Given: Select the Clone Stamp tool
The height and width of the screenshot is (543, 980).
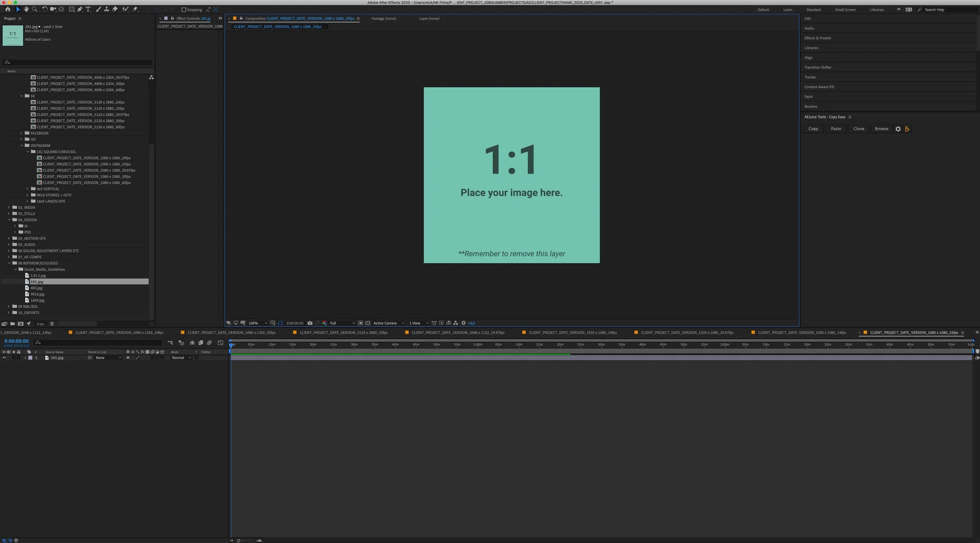Looking at the screenshot, I should 107,9.
